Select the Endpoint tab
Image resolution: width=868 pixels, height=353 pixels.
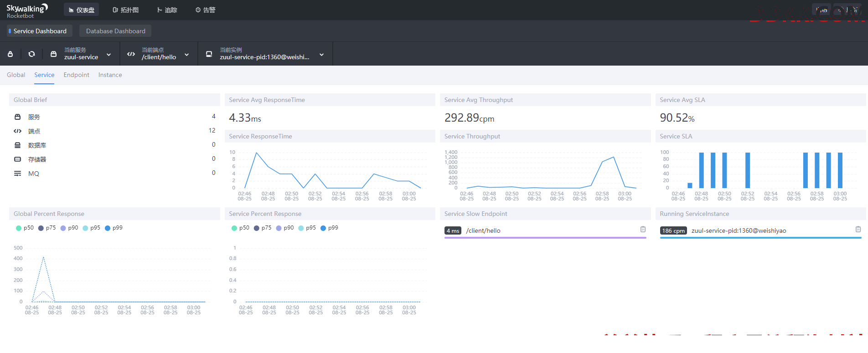[76, 75]
